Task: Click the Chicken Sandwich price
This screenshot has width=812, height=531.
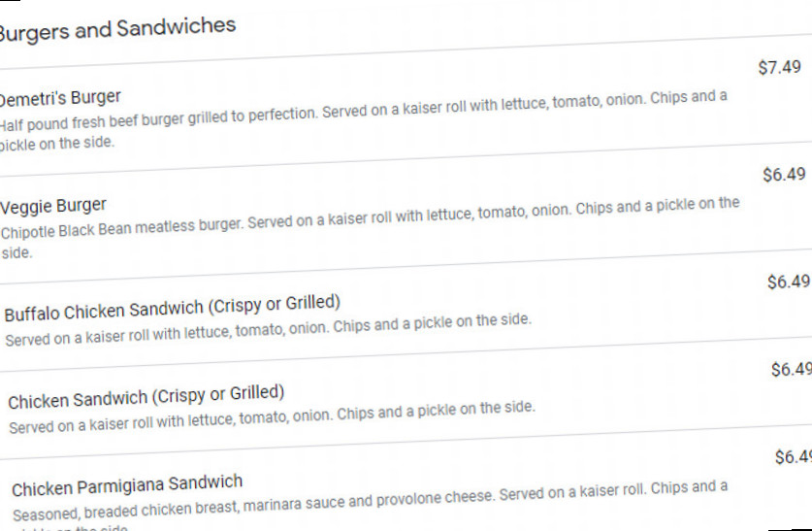Action: point(792,369)
